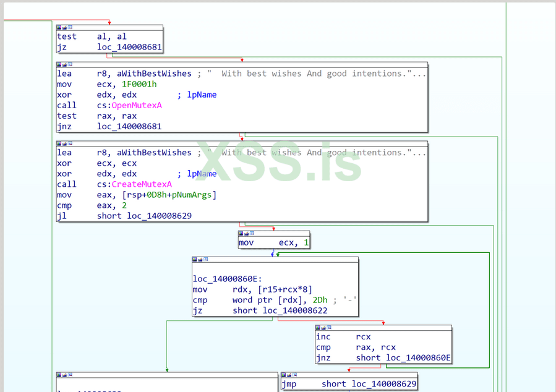Click the third header icon on the 'jmp short loc_140008629' node
Screen dimensions: 556x392
pos(294,375)
